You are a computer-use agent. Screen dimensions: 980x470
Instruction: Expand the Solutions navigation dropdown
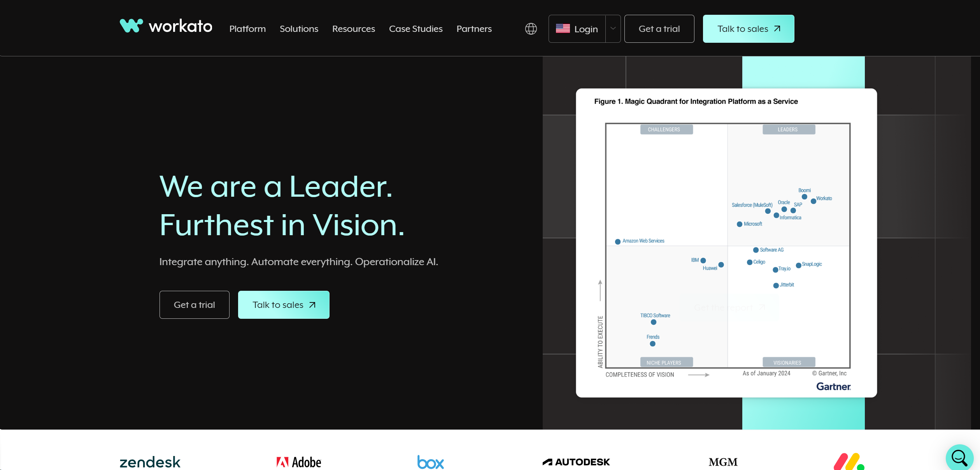(x=299, y=29)
